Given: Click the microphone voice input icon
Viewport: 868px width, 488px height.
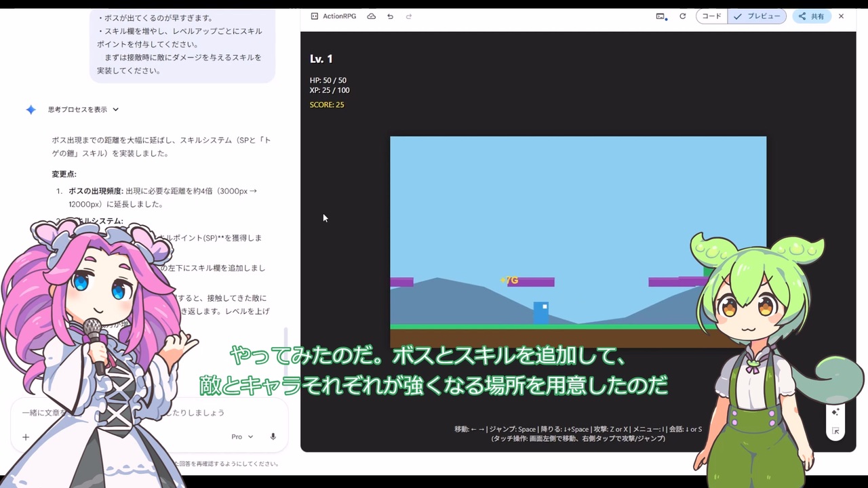Looking at the screenshot, I should click(273, 436).
